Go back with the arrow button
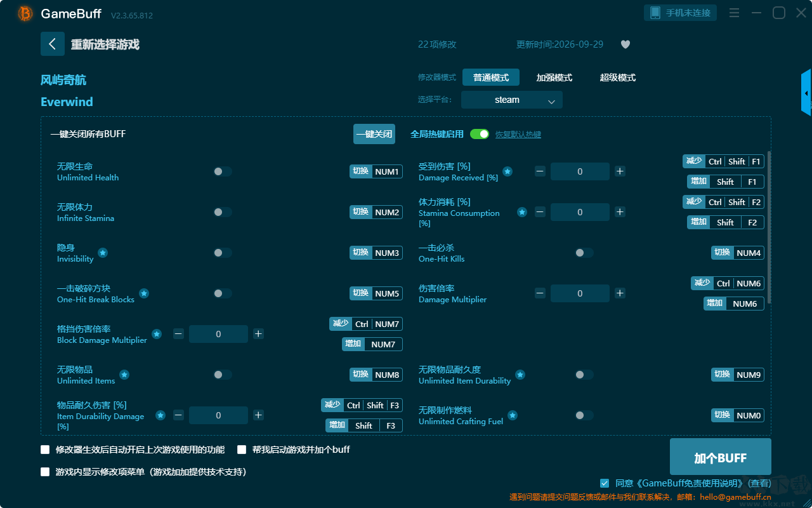The image size is (812, 508). [x=53, y=44]
